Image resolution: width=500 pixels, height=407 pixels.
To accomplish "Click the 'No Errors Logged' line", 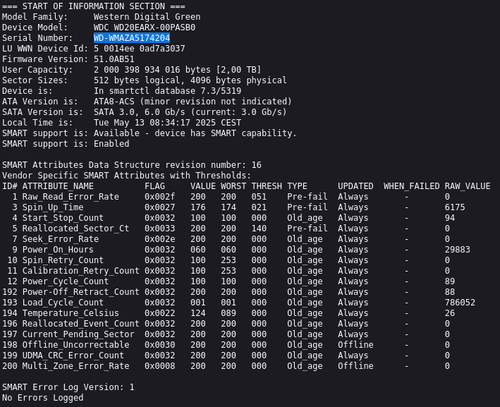I will tap(43, 398).
